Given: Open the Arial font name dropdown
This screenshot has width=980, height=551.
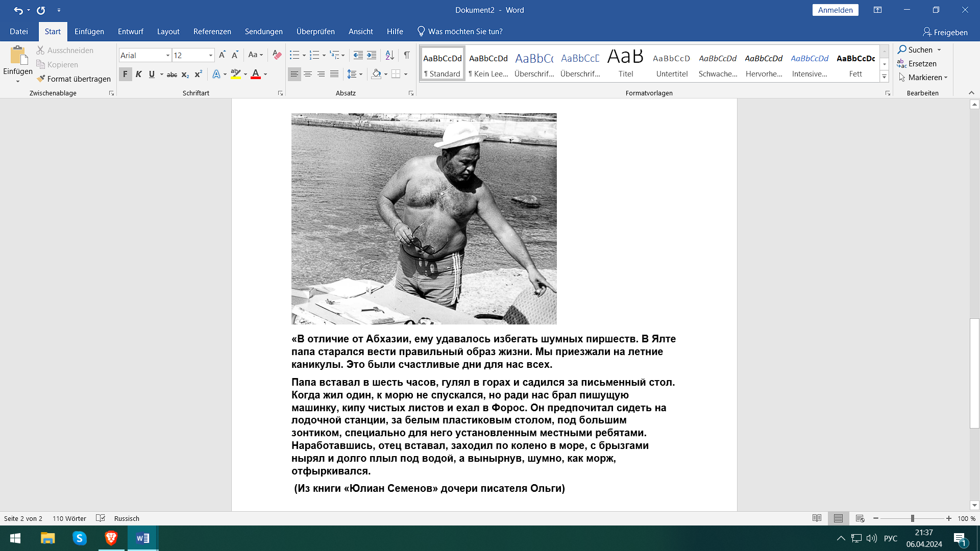Looking at the screenshot, I should pyautogui.click(x=167, y=55).
